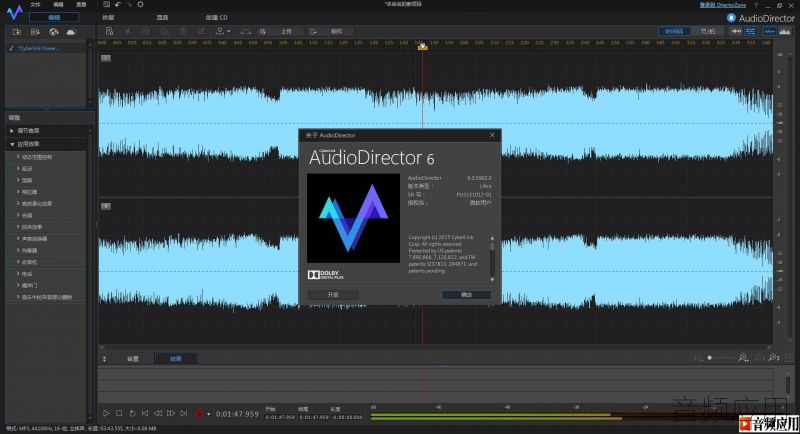Click the zoom out magnifier icon
800x434 pixels.
click(698, 358)
